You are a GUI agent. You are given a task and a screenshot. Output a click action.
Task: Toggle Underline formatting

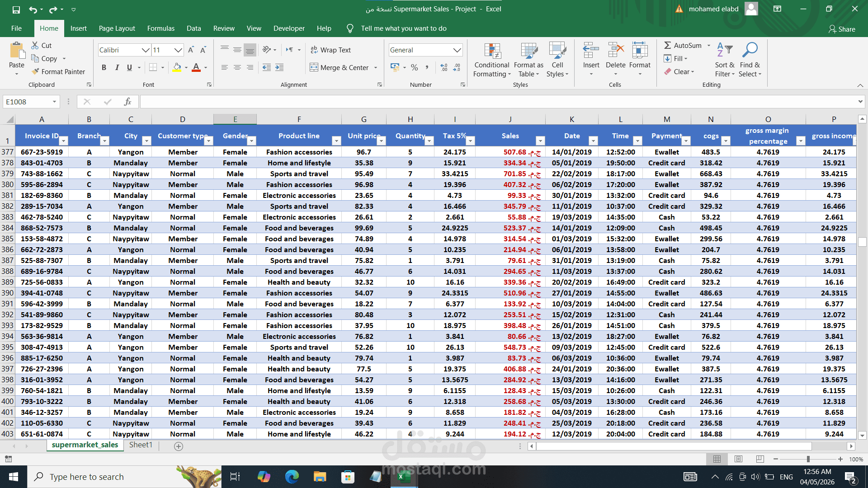click(x=129, y=67)
